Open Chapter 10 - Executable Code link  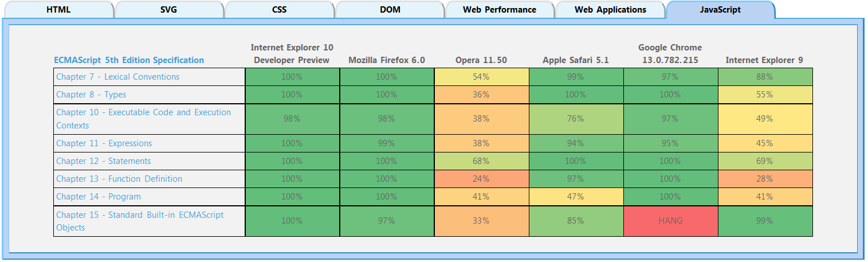[x=143, y=113]
